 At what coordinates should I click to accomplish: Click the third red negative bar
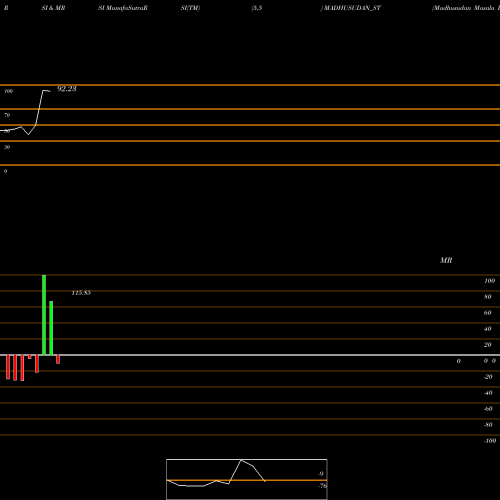pos(22,368)
